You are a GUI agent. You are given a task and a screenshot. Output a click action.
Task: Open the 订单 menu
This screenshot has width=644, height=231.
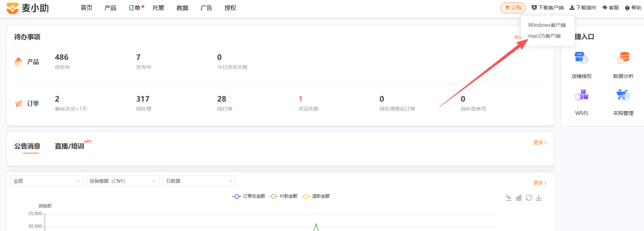coord(134,7)
